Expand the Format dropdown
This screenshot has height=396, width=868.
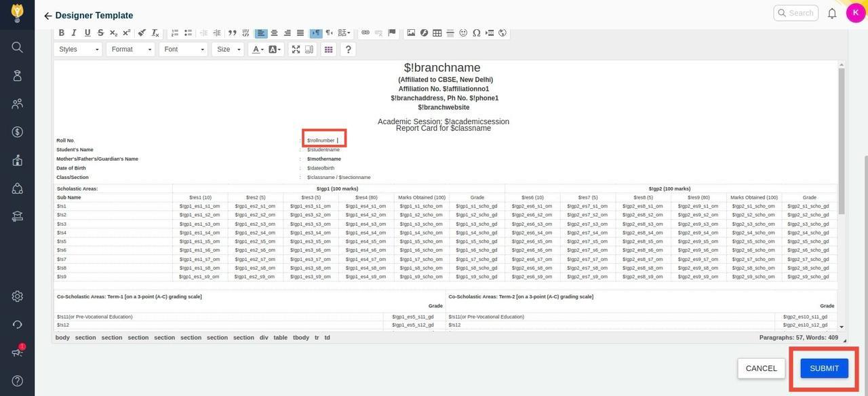pyautogui.click(x=131, y=49)
